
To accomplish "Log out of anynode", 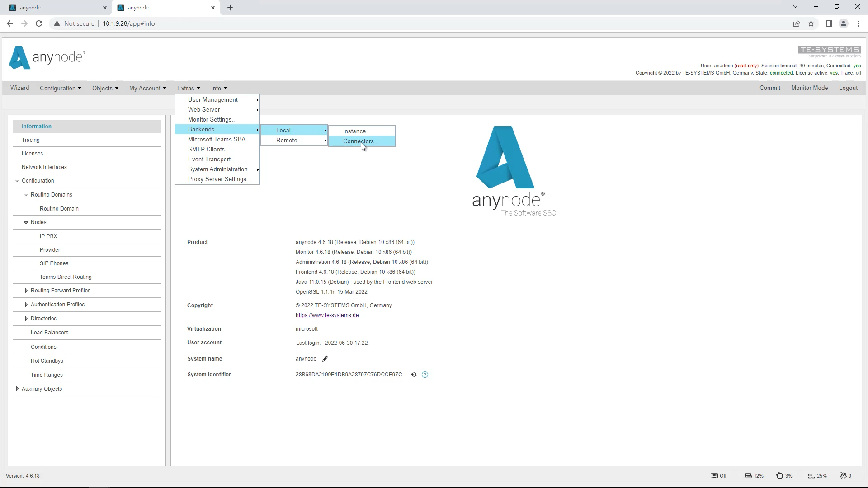I will click(848, 88).
